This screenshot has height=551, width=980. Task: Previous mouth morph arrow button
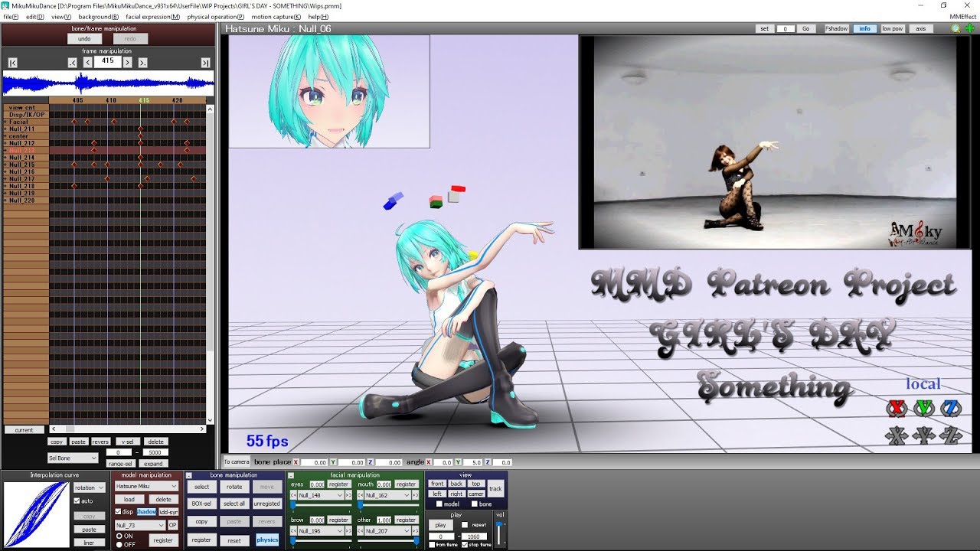360,495
